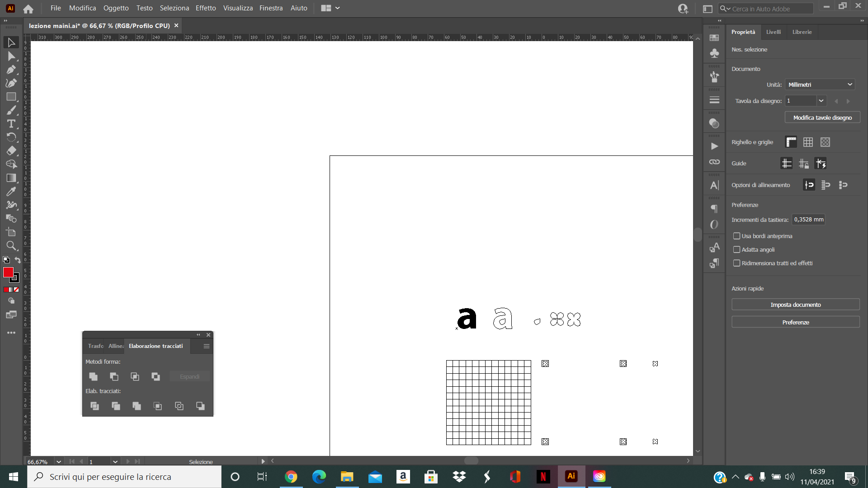Open the Oggetto menu
The image size is (868, 488).
coord(116,8)
